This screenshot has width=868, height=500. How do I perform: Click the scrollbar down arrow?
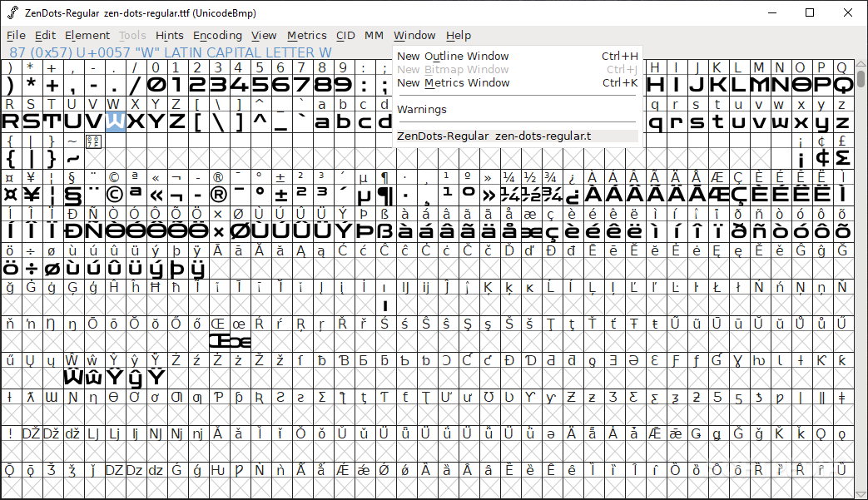[x=861, y=494]
